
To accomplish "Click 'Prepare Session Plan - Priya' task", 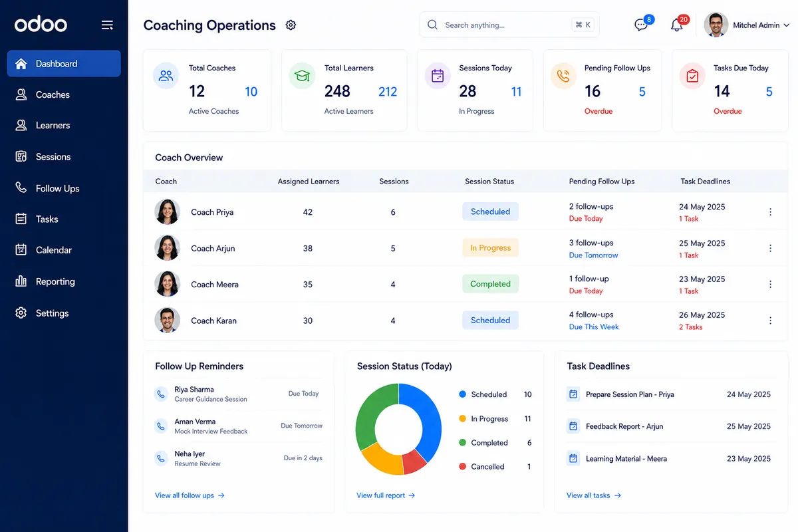I will coord(630,394).
